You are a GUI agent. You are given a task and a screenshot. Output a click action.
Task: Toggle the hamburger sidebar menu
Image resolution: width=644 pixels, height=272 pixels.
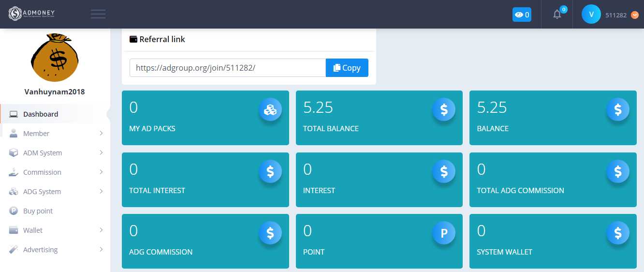(98, 14)
